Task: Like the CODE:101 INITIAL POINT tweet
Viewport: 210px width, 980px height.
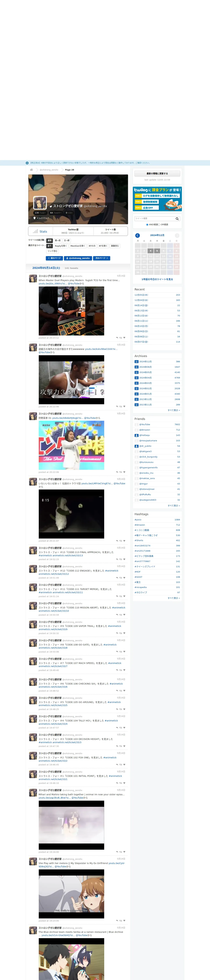Action: point(124,783)
